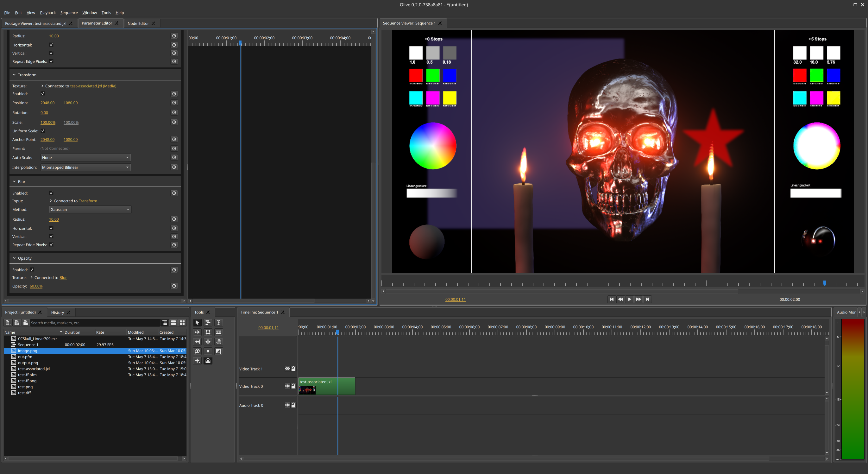The width and height of the screenshot is (868, 474).
Task: Open the Playback menu
Action: pyautogui.click(x=48, y=13)
